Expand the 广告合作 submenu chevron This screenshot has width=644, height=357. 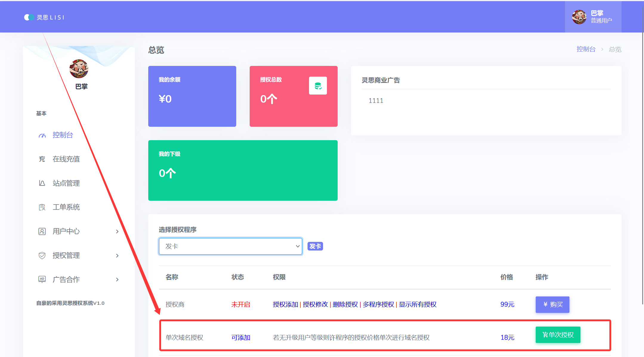[x=117, y=279]
